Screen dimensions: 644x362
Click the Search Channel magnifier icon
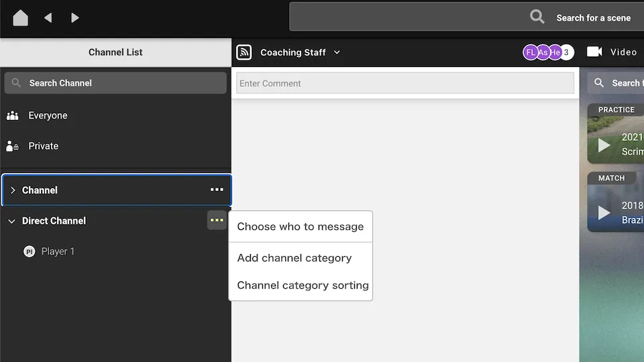(16, 83)
